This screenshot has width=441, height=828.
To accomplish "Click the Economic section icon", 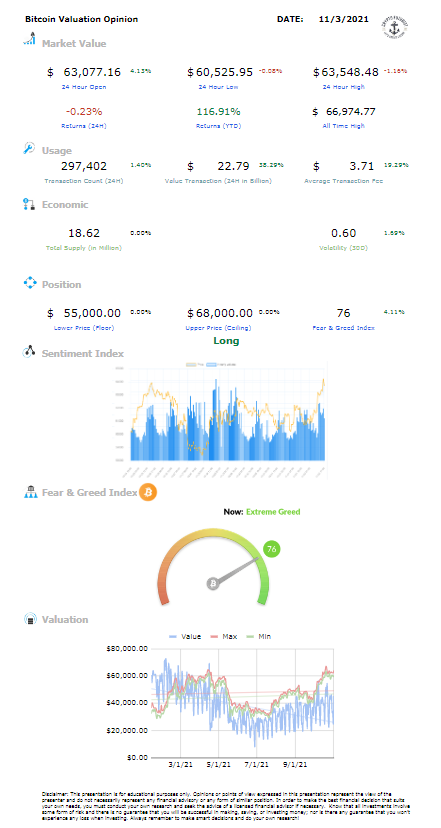I will (29, 205).
